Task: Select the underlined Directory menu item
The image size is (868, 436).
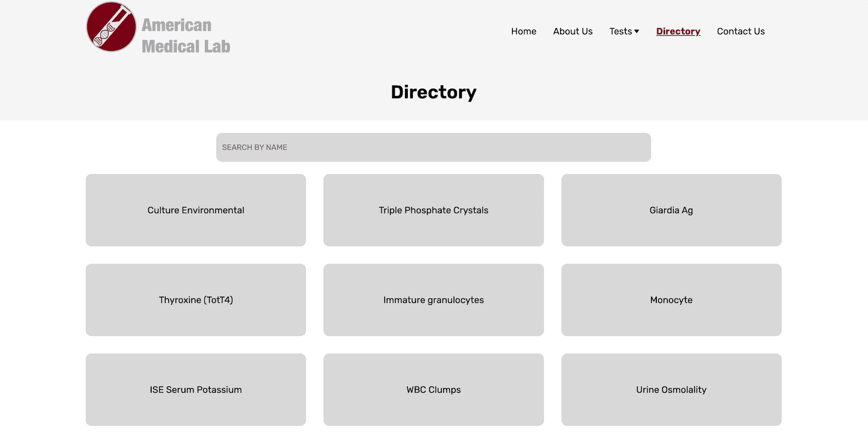Action: click(678, 31)
